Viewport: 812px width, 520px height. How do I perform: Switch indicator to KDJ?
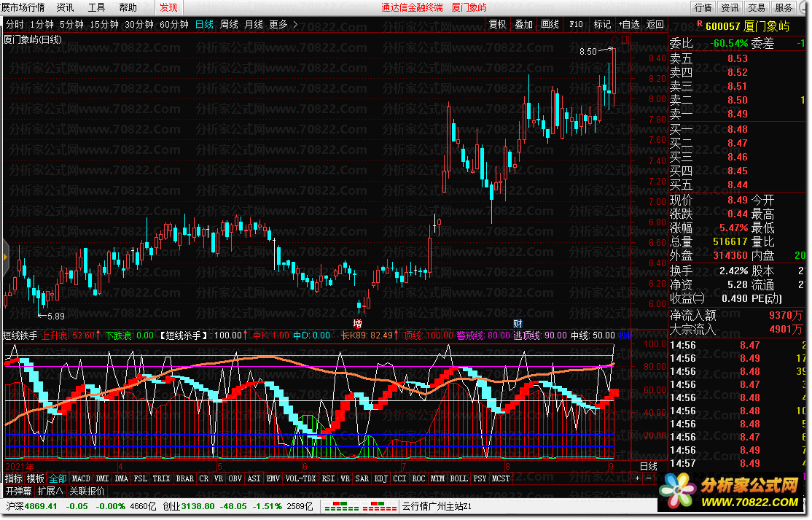coord(380,478)
